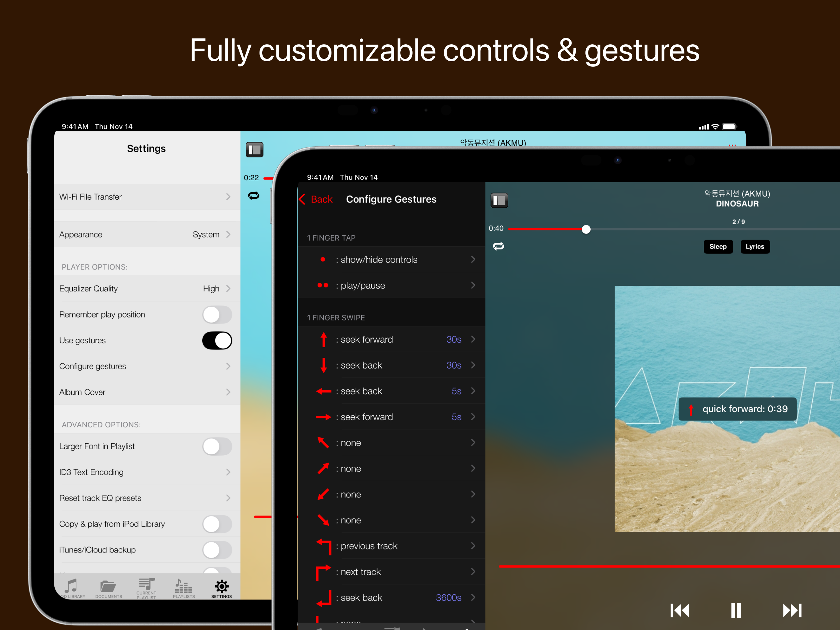
Task: Open ID3 Text Encoding options
Action: pyautogui.click(x=147, y=472)
